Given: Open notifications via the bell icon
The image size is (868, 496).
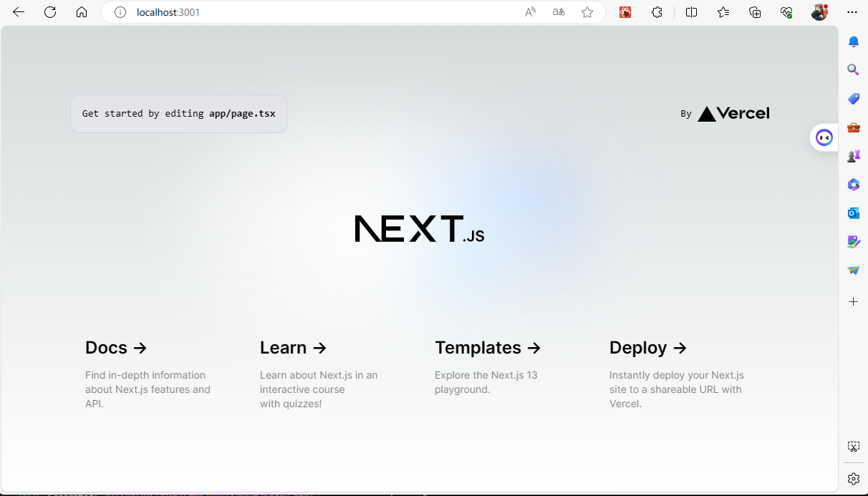Looking at the screenshot, I should click(853, 42).
